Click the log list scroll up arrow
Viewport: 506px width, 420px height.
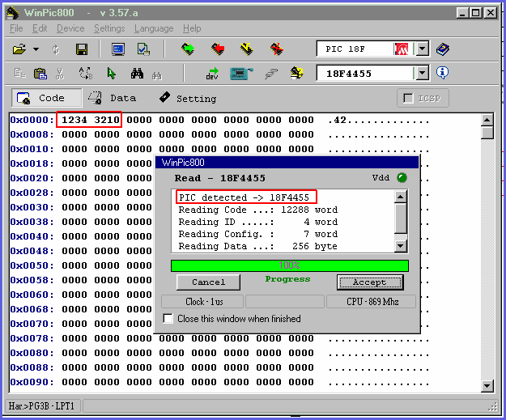click(x=401, y=197)
